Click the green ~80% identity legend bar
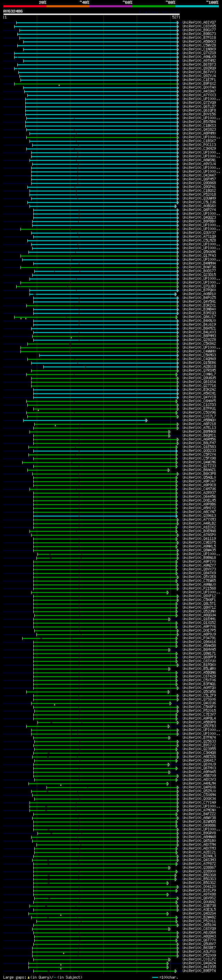Viewport: 222px width, 980px height. [x=154, y=6]
